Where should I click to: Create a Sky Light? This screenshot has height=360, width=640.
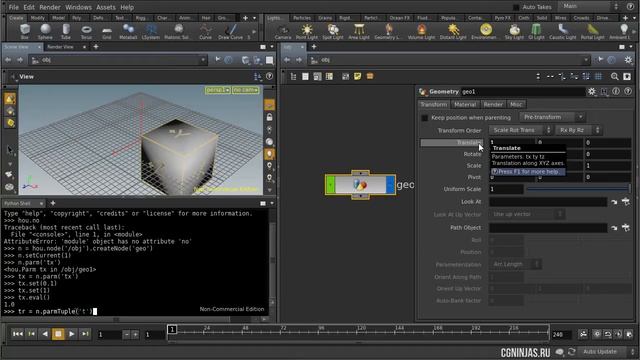(x=514, y=31)
